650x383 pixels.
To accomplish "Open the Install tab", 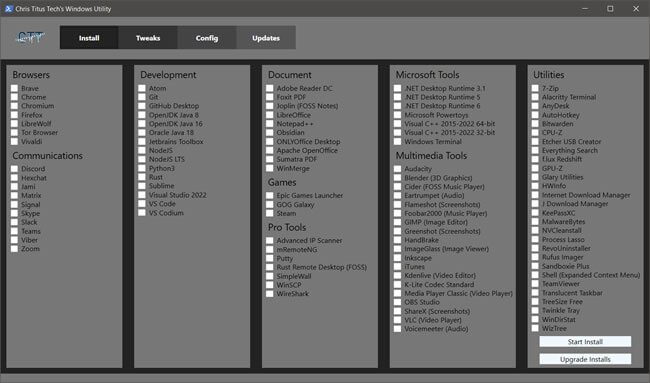I will tap(89, 38).
